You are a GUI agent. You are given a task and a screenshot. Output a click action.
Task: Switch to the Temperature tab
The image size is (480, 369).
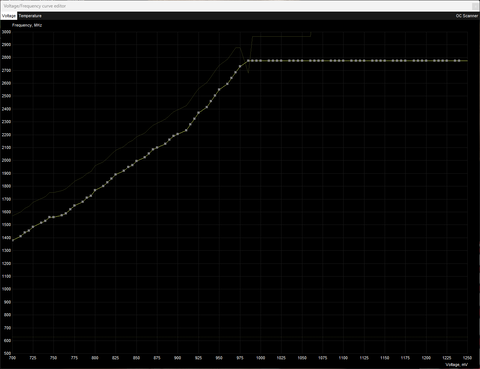[x=30, y=16]
